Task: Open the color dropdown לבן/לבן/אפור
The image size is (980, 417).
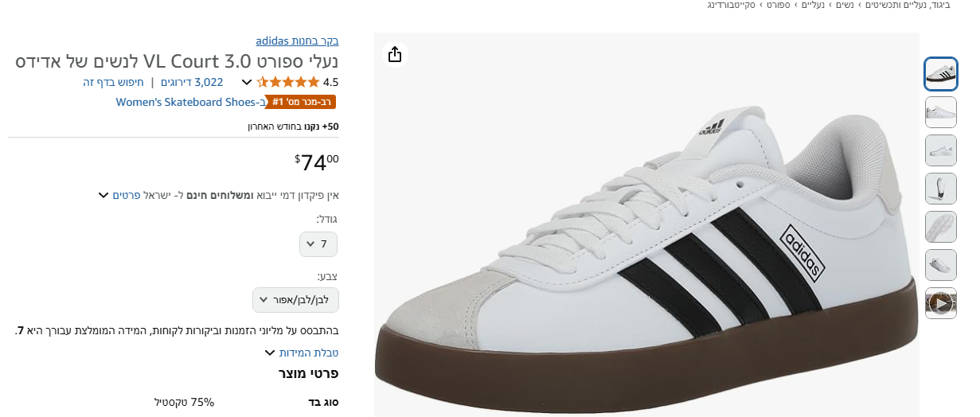Action: click(x=296, y=300)
